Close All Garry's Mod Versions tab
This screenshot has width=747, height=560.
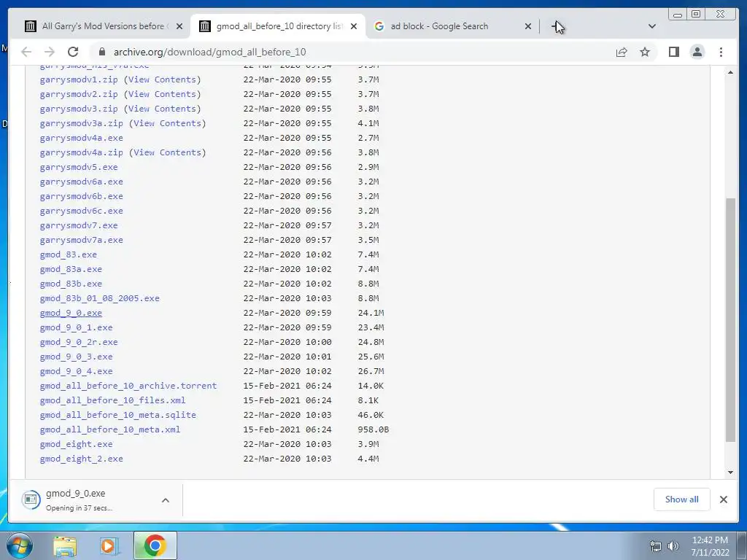point(179,27)
